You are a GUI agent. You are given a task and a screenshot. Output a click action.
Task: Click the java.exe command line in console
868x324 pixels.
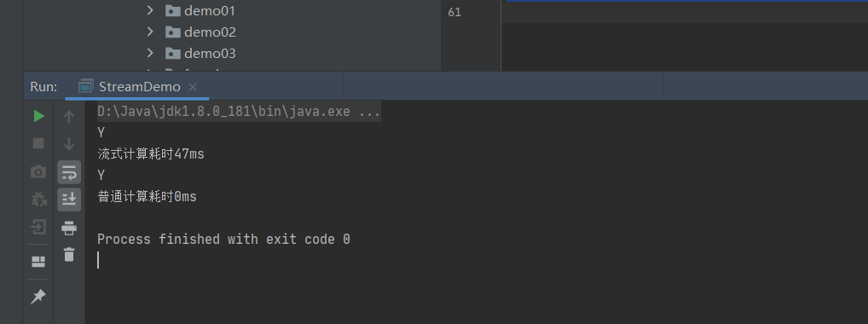pyautogui.click(x=239, y=112)
